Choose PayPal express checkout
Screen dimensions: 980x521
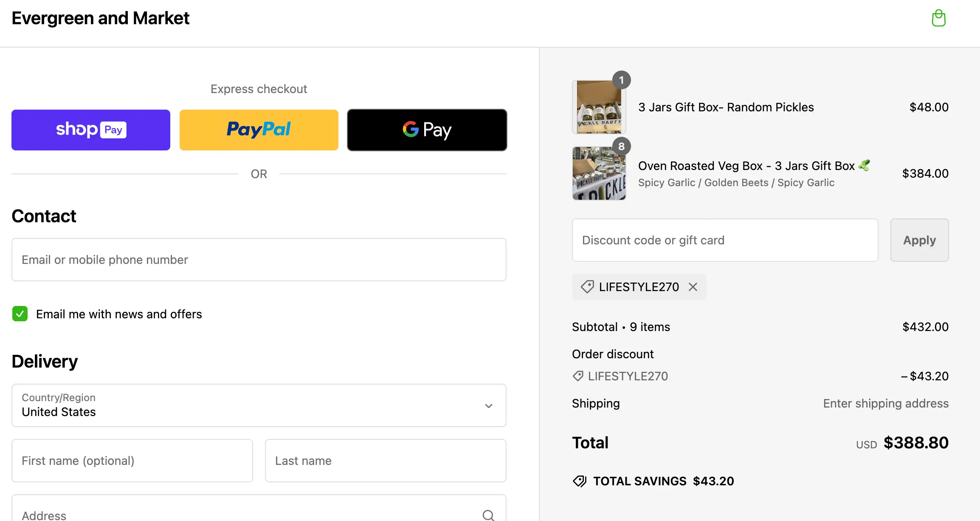coord(259,130)
